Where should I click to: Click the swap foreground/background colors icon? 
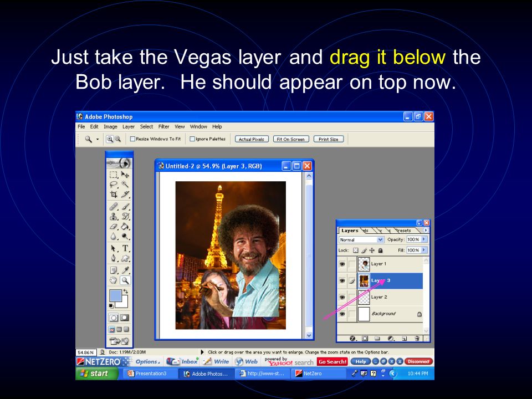coord(126,291)
